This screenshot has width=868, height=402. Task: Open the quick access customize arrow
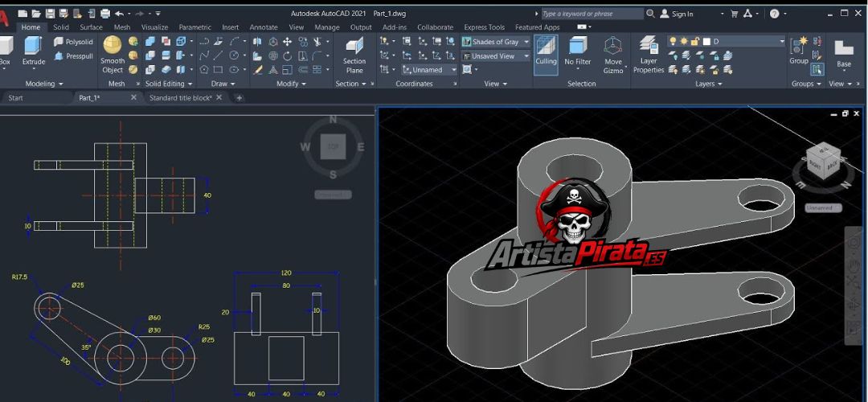tap(158, 14)
